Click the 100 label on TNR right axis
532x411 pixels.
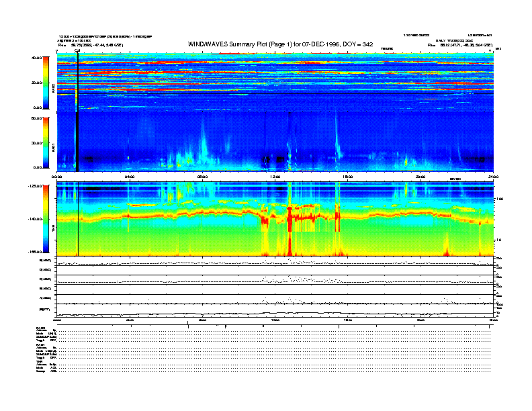(500, 199)
